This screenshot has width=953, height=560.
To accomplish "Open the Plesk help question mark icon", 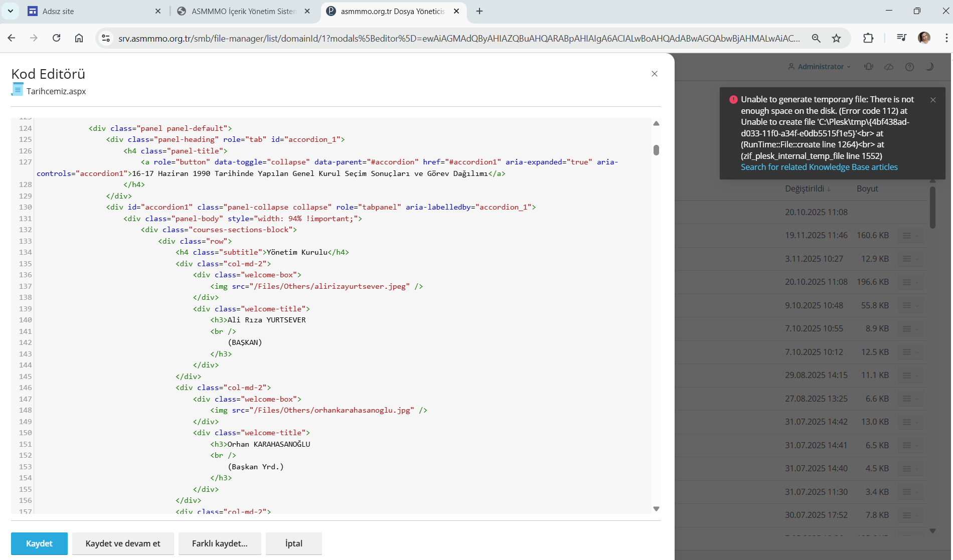I will coord(909,67).
